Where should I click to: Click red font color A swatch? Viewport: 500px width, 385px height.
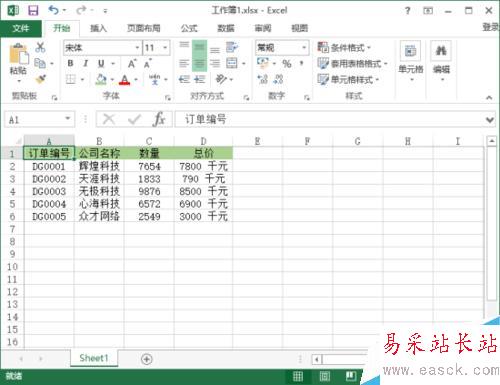coord(125,80)
